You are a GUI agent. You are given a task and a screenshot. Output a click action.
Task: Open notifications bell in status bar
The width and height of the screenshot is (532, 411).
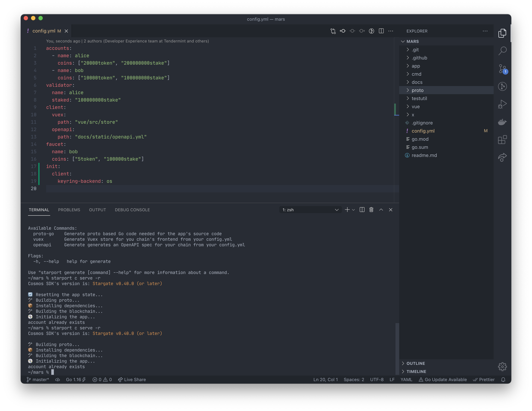[503, 380]
